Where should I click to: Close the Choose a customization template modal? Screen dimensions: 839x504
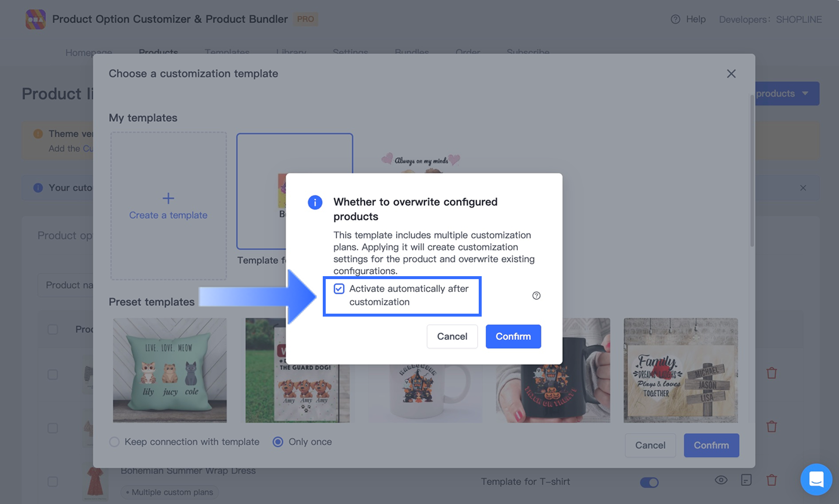pos(731,73)
